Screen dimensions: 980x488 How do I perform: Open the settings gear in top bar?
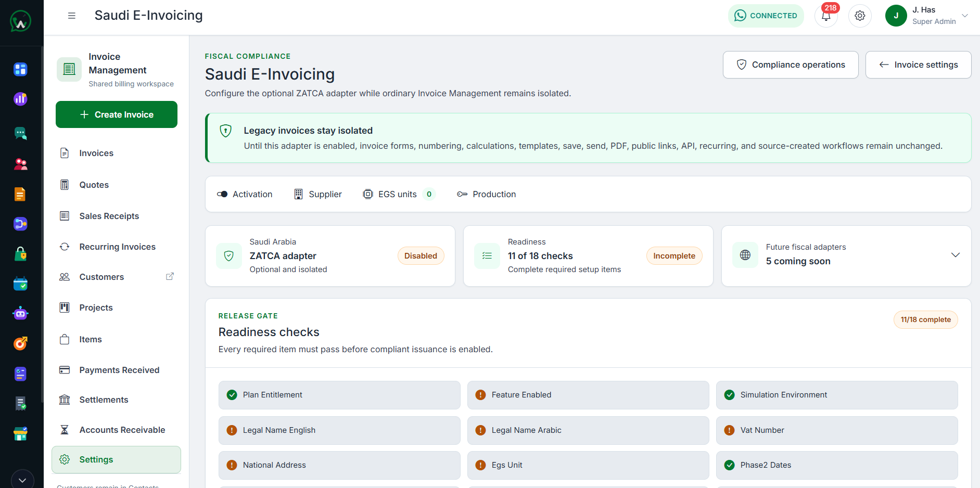[860, 16]
